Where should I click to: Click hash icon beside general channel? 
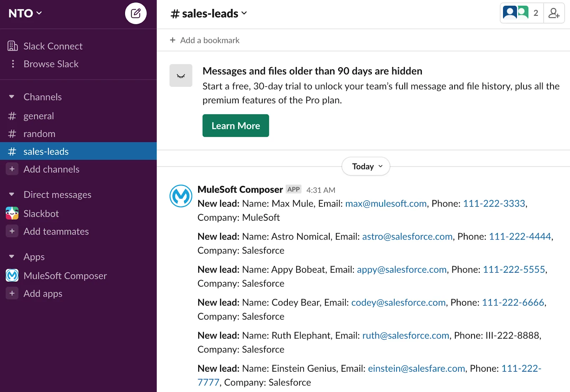coord(12,116)
